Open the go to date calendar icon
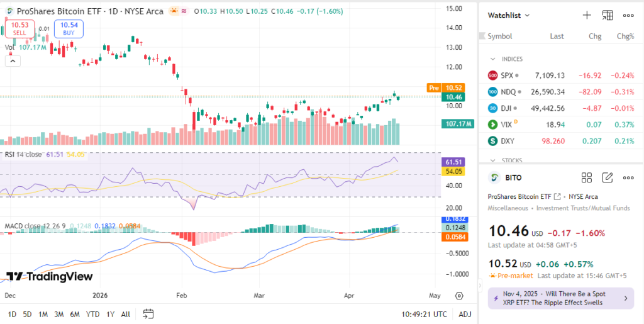The height and width of the screenshot is (324, 644). coord(148,314)
